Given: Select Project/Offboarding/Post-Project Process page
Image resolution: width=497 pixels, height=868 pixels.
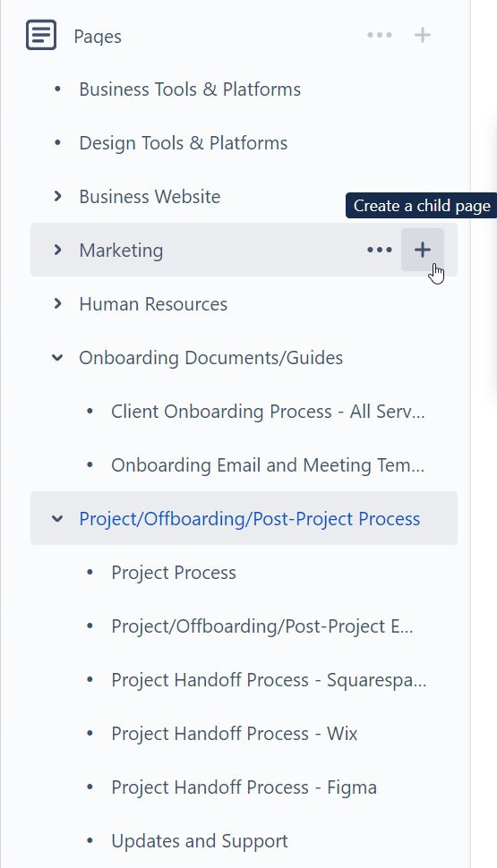Looking at the screenshot, I should 249,519.
